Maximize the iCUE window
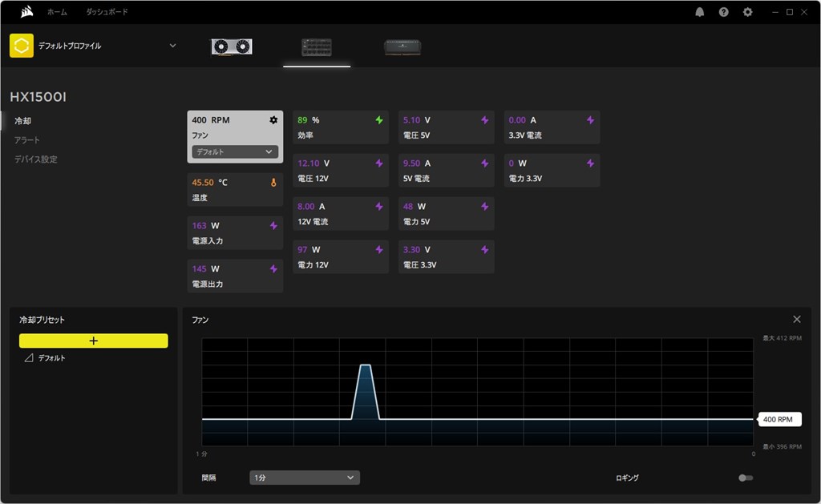The width and height of the screenshot is (821, 504). tap(790, 12)
